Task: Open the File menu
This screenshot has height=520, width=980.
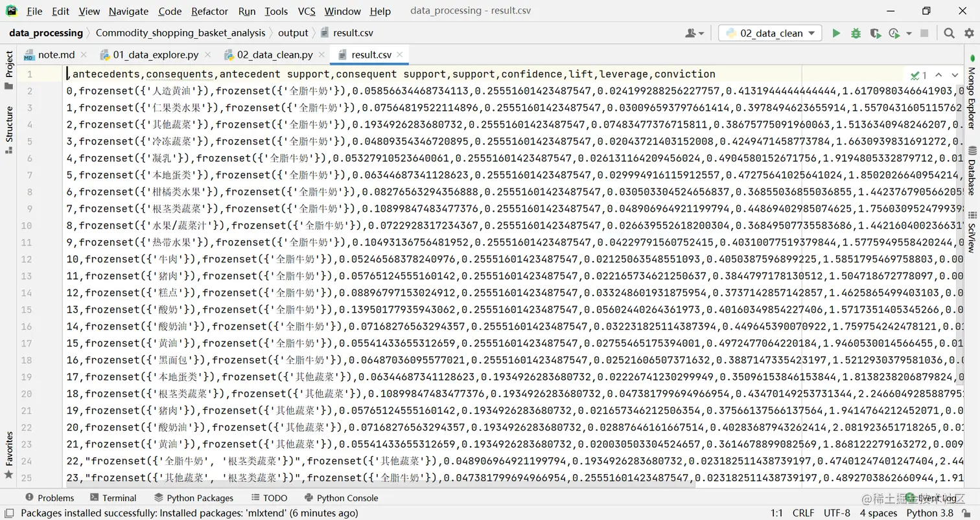Action: pyautogui.click(x=34, y=11)
